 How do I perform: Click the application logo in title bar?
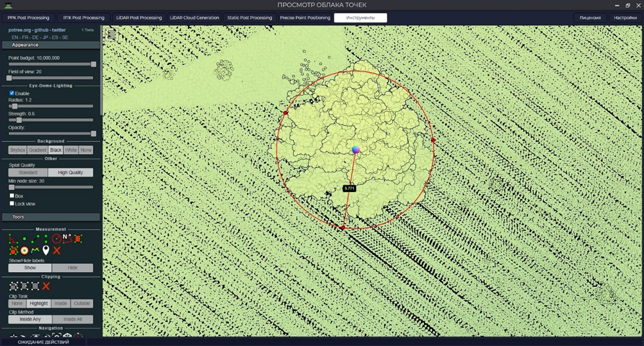click(x=8, y=5)
